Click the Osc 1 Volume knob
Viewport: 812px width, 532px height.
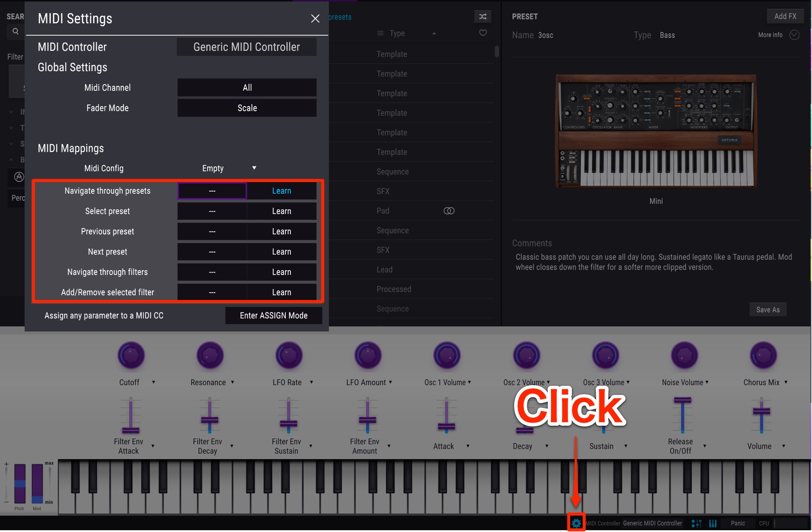pyautogui.click(x=447, y=355)
